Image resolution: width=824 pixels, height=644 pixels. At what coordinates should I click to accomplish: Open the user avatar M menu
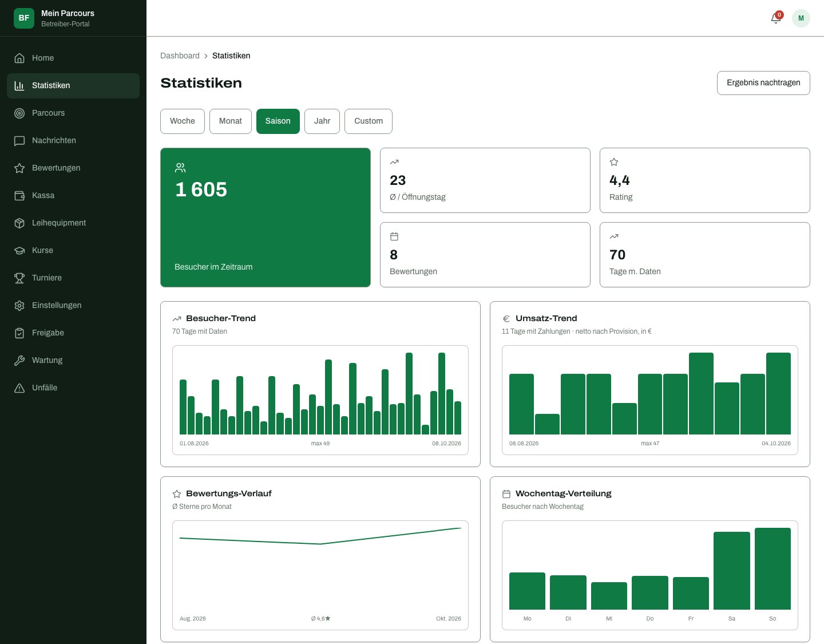click(801, 18)
